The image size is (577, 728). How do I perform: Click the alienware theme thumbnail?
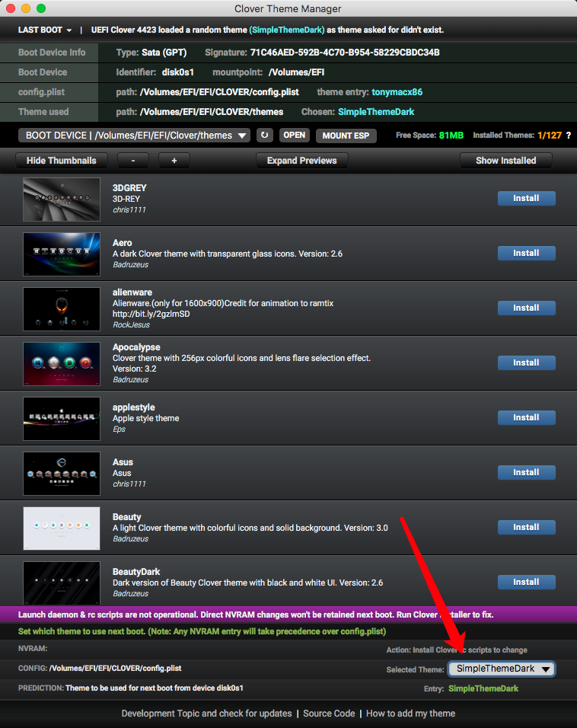click(x=62, y=309)
